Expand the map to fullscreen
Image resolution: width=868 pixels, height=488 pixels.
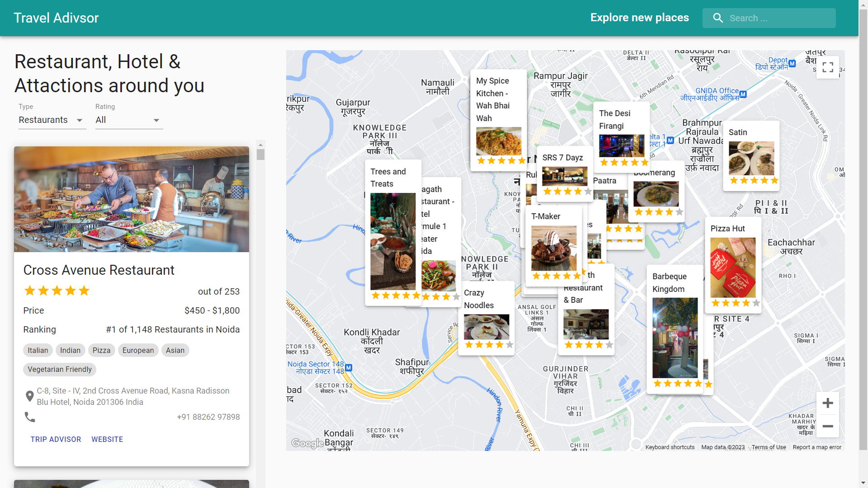(x=828, y=67)
